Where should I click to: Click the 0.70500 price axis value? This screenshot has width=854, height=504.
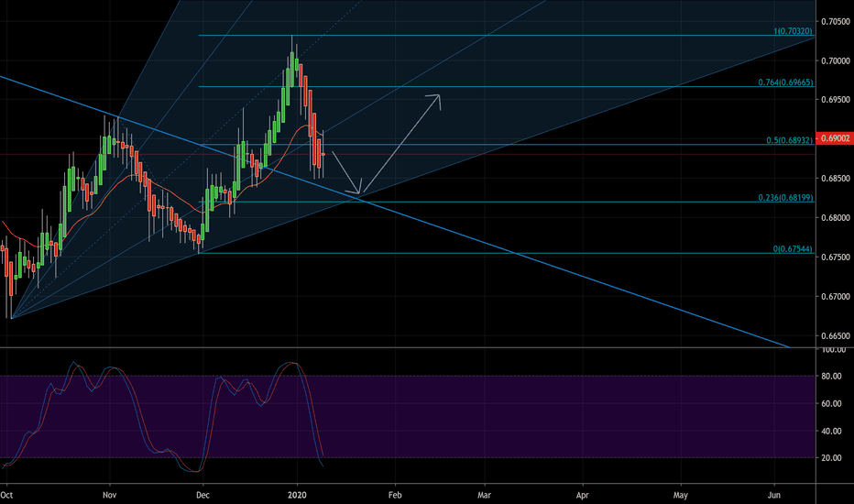(x=836, y=21)
